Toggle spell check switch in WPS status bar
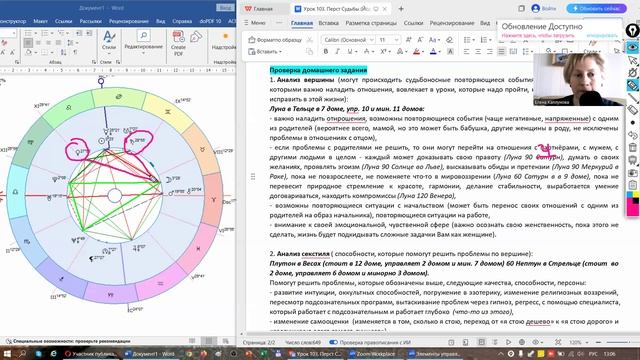This screenshot has height=360, width=640. tap(333, 342)
